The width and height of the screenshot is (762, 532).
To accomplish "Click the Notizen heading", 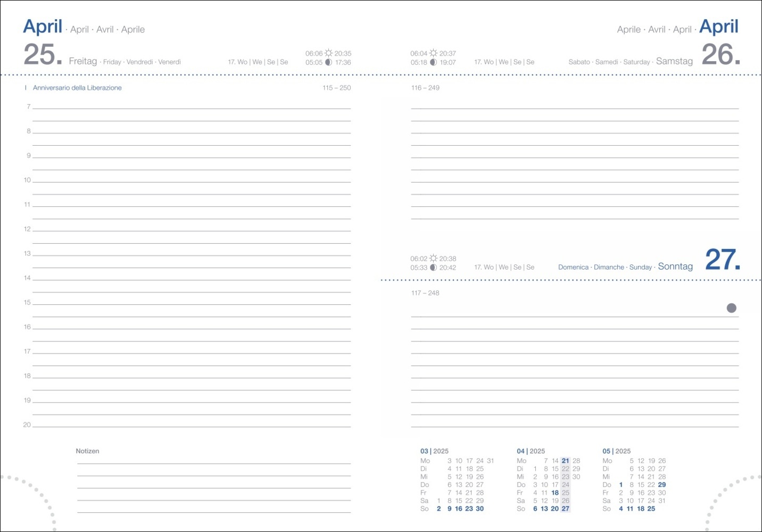I will pos(87,451).
